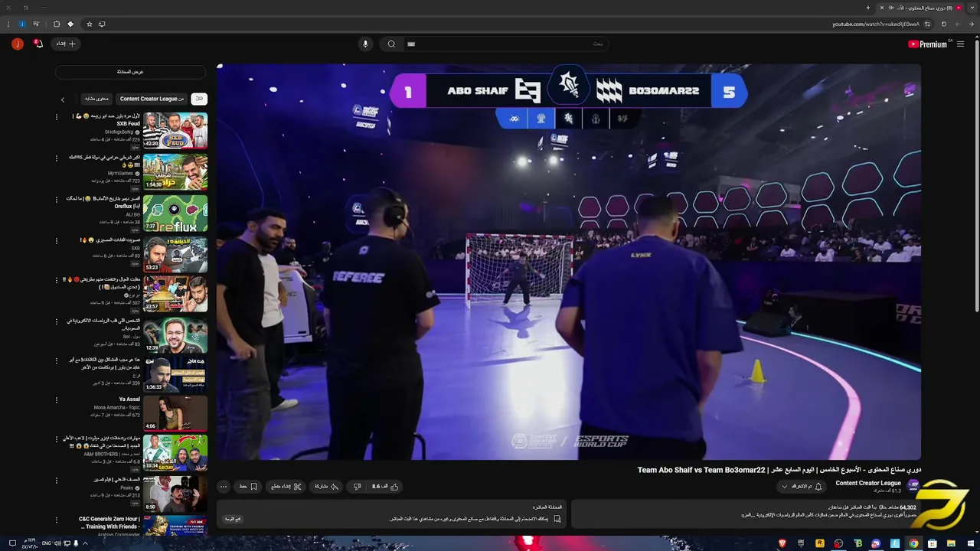Click the browser address bar URL

(876, 24)
